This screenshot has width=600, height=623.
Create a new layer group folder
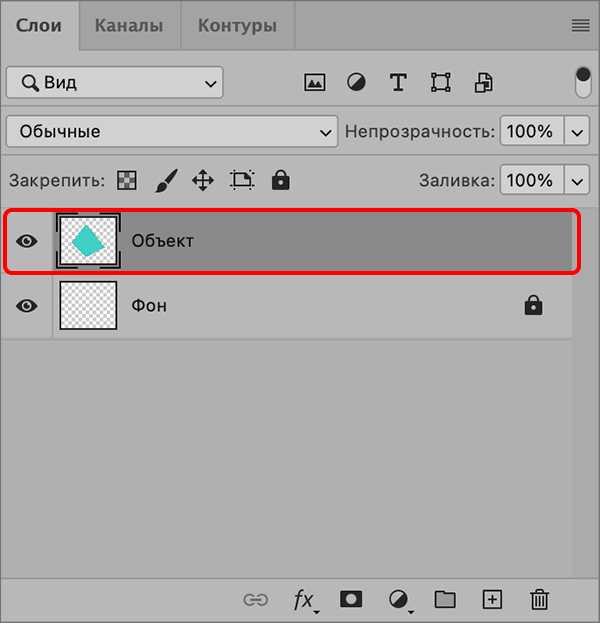tap(445, 599)
